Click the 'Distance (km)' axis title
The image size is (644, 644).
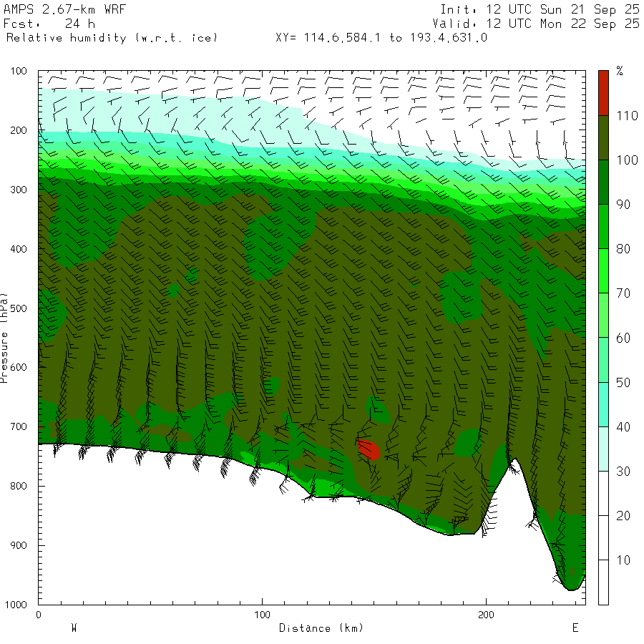click(321, 628)
